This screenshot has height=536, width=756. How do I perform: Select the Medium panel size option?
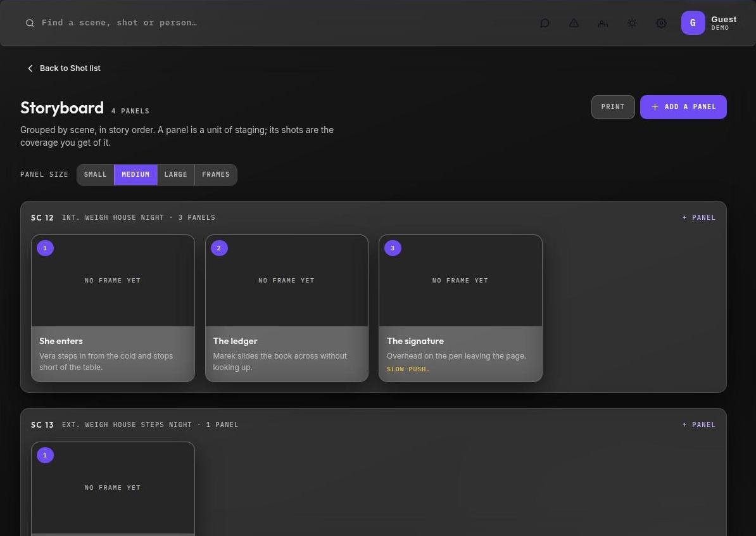pos(135,175)
